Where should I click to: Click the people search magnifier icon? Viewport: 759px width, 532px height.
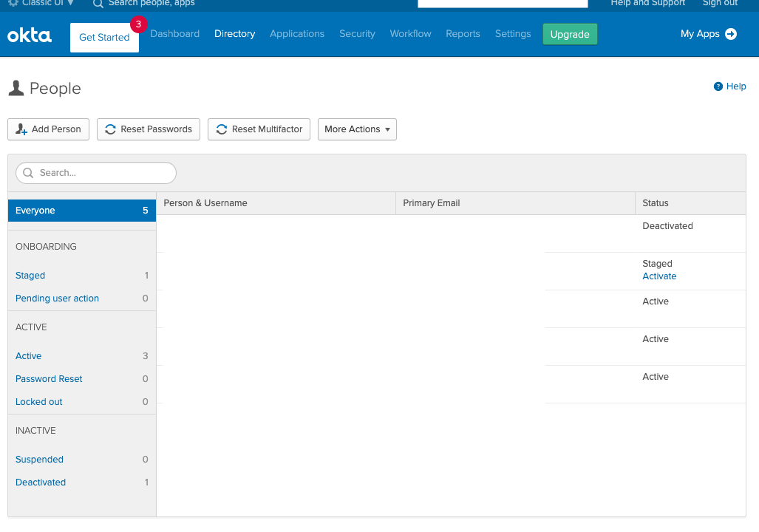click(x=28, y=173)
